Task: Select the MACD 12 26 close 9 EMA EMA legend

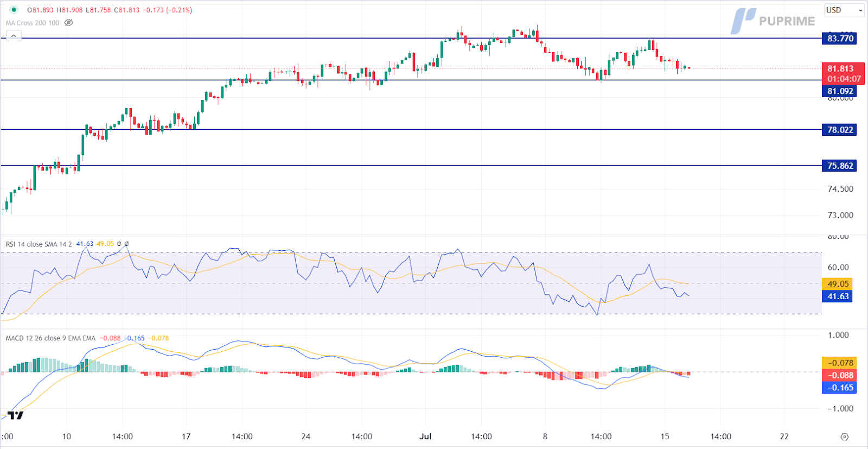Action: pos(50,338)
